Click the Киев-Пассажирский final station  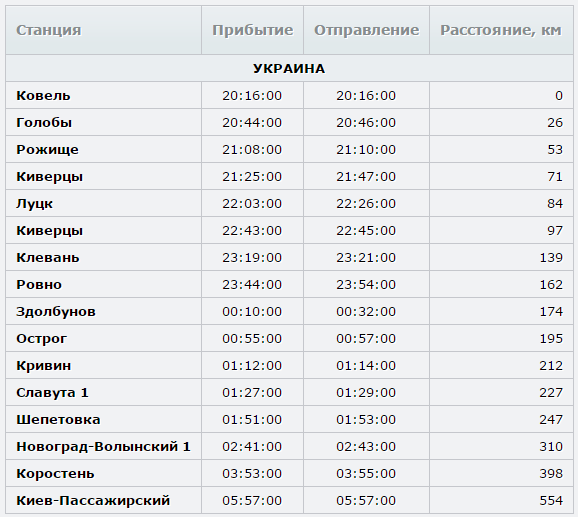(93, 500)
